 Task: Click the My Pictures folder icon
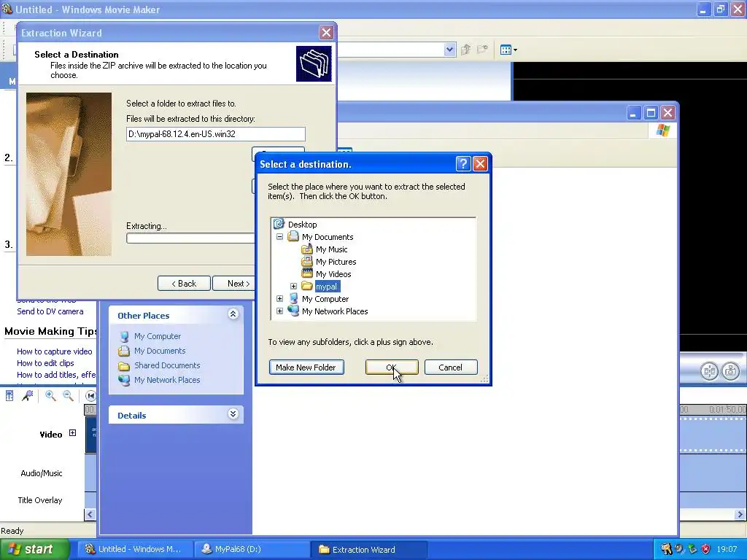pyautogui.click(x=307, y=262)
